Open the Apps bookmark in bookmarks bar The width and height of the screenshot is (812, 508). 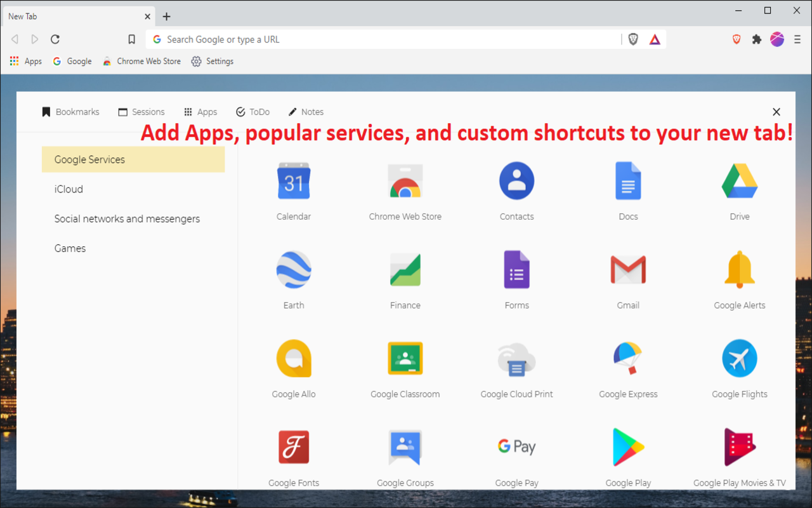(x=26, y=62)
